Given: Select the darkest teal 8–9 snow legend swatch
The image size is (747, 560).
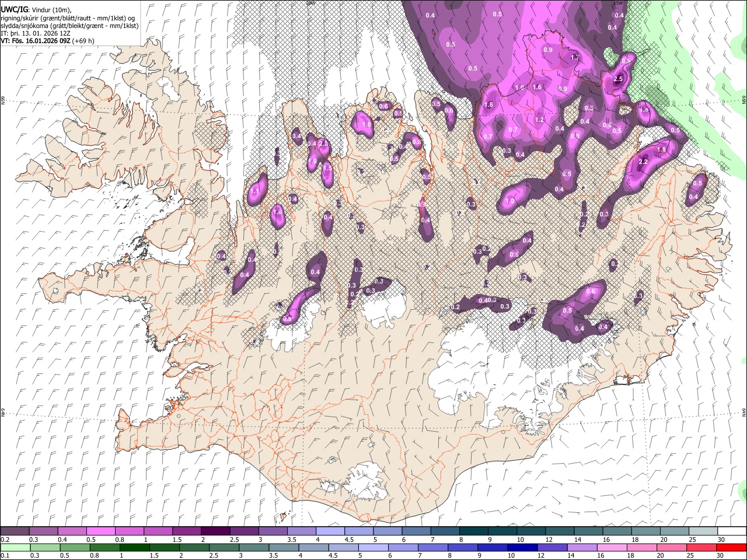Looking at the screenshot, I should point(473,531).
